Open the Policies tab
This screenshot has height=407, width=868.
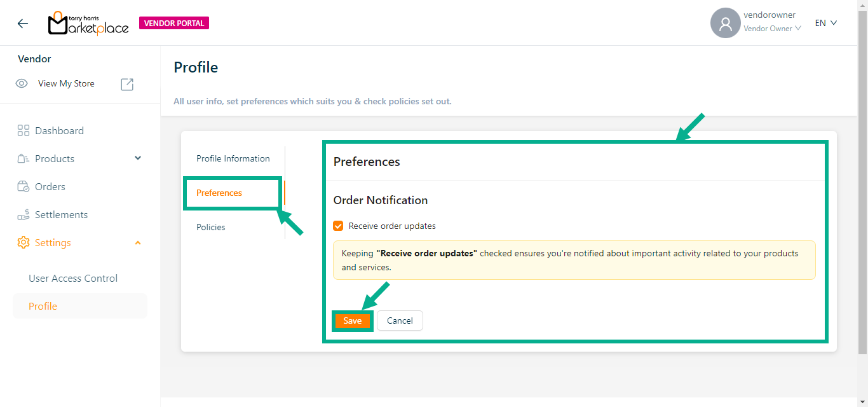coord(211,227)
